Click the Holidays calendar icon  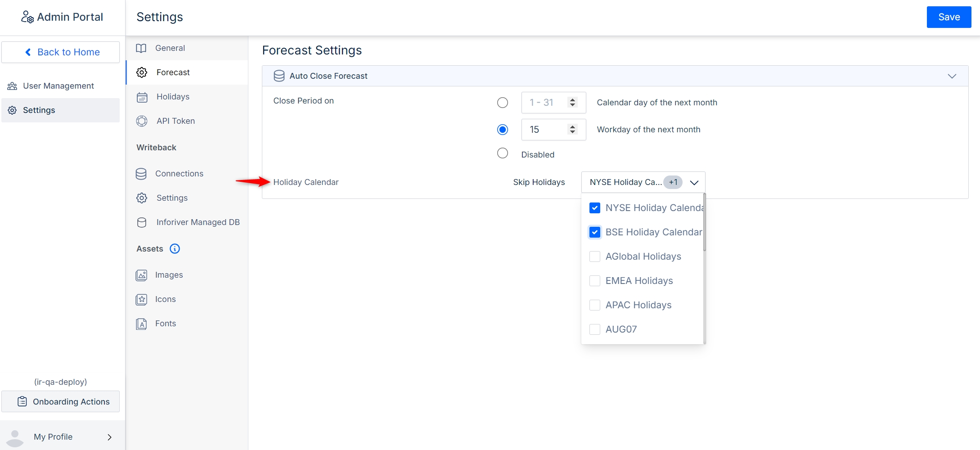pyautogui.click(x=142, y=97)
